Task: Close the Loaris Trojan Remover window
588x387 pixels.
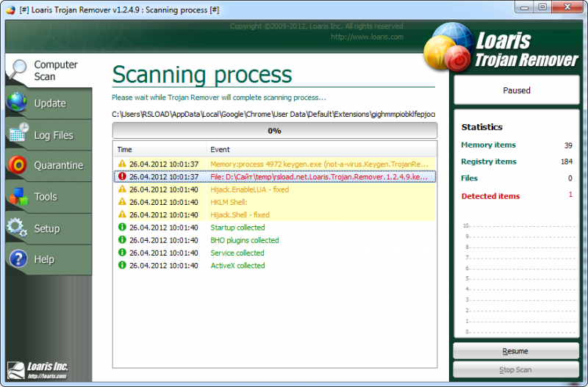Action: (567, 7)
